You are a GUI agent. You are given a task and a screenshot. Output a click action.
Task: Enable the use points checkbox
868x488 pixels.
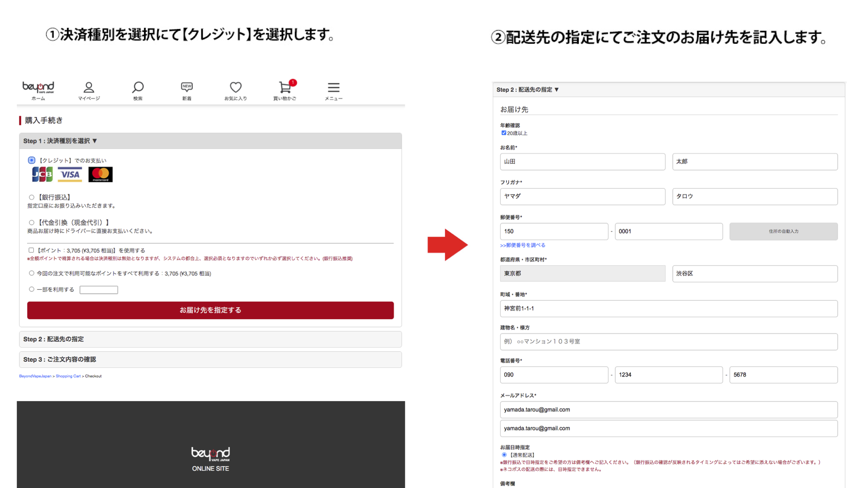(31, 250)
